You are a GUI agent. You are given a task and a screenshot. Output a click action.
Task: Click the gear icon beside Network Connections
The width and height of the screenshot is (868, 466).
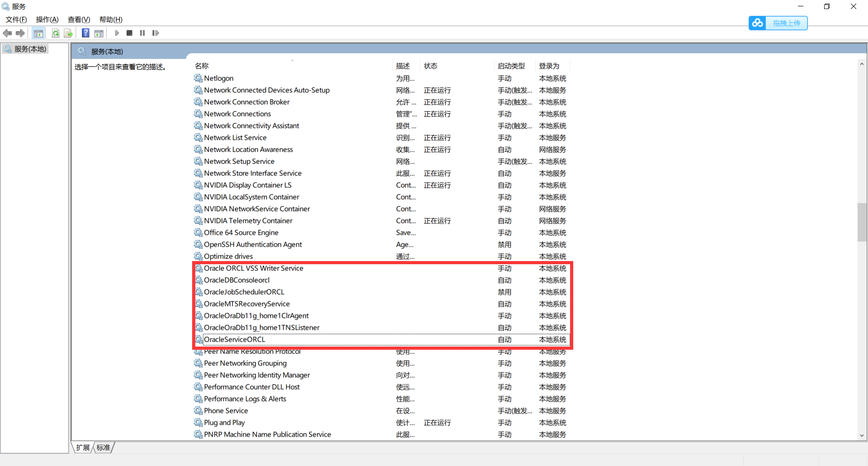pos(198,114)
